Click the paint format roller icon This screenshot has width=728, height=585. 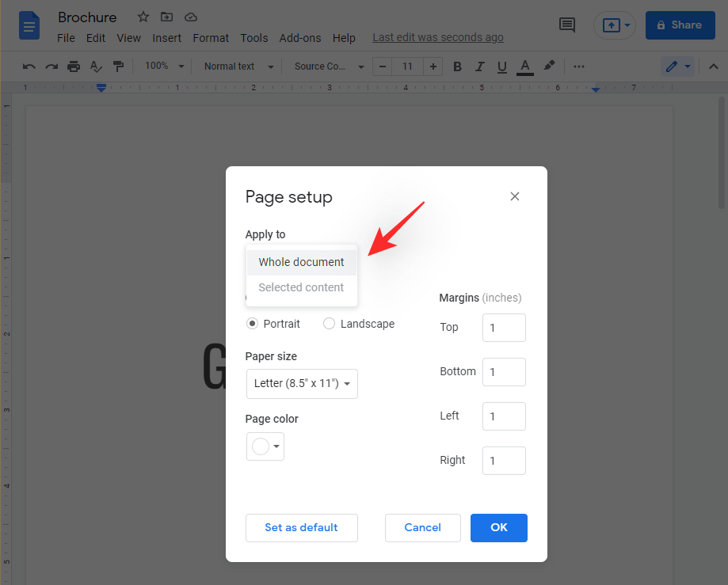coord(118,66)
